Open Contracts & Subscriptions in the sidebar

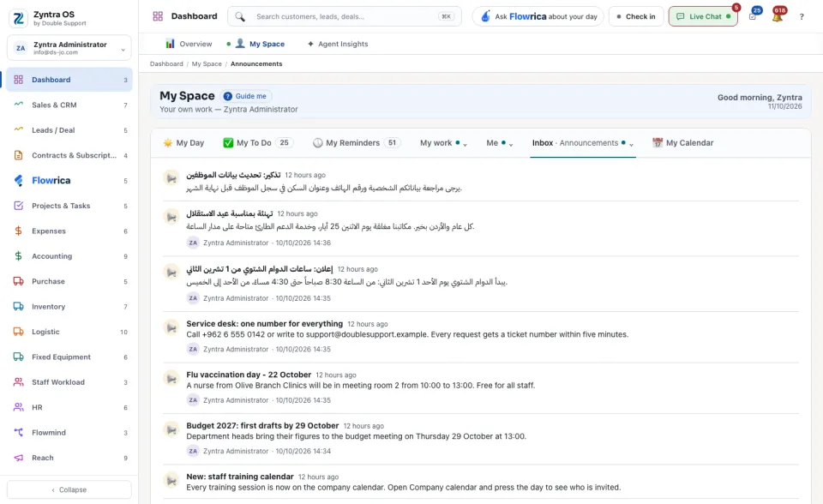pyautogui.click(x=69, y=155)
